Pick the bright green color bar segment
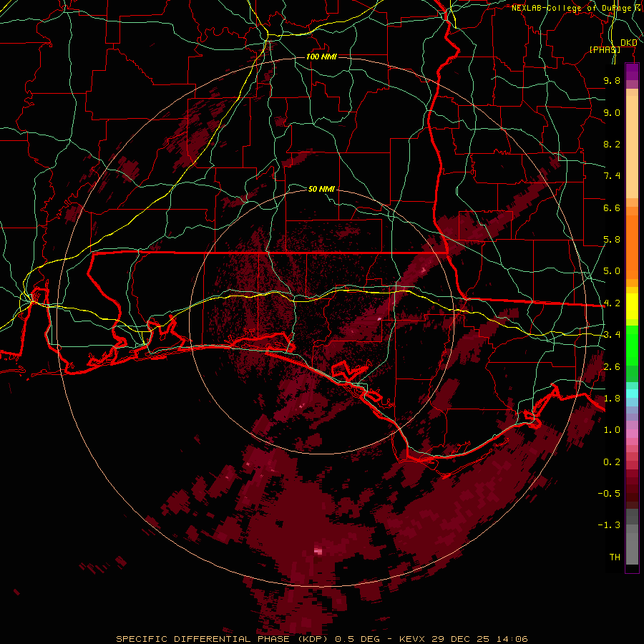Image resolution: width=644 pixels, height=644 pixels. click(632, 346)
